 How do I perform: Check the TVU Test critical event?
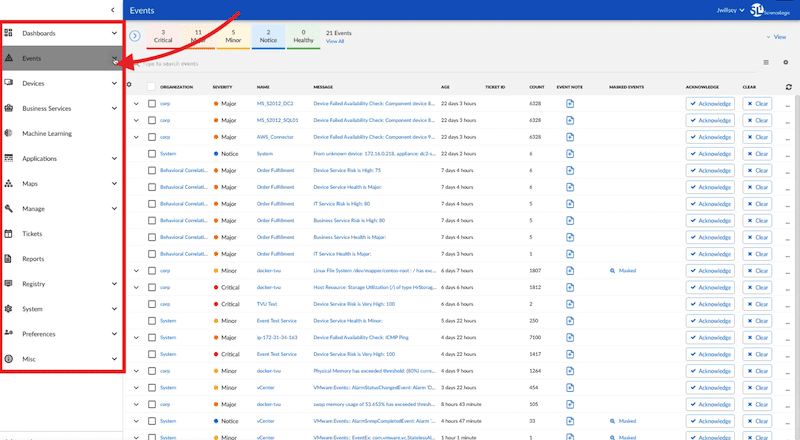pyautogui.click(x=152, y=304)
